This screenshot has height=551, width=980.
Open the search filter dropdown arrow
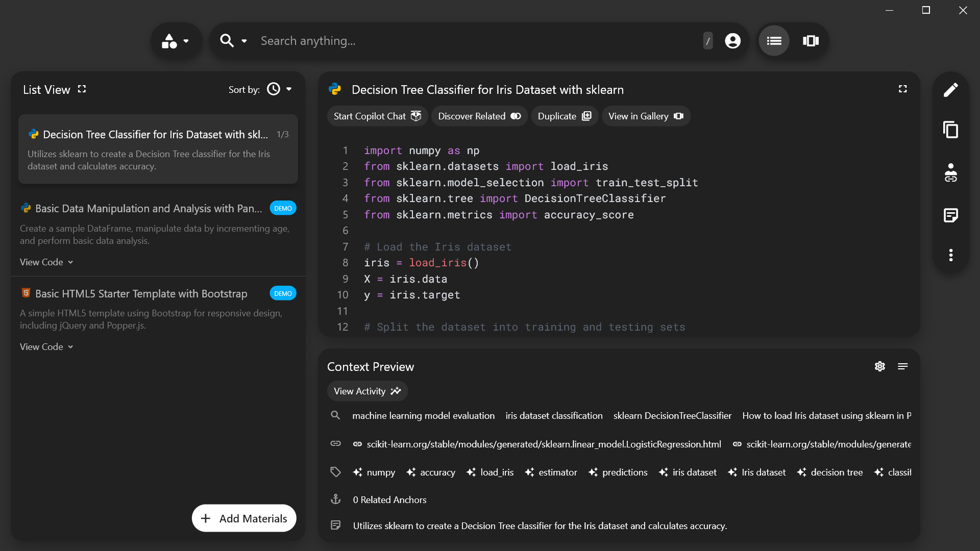pos(244,41)
